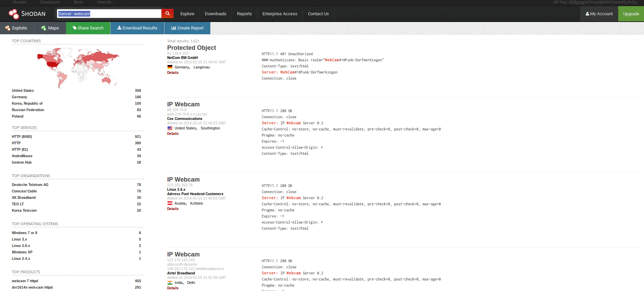
Task: Click the Germany flag icon
Action: [x=170, y=67]
